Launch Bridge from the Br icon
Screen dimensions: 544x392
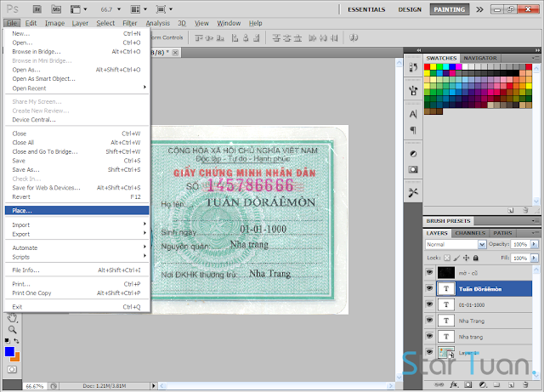click(x=37, y=9)
